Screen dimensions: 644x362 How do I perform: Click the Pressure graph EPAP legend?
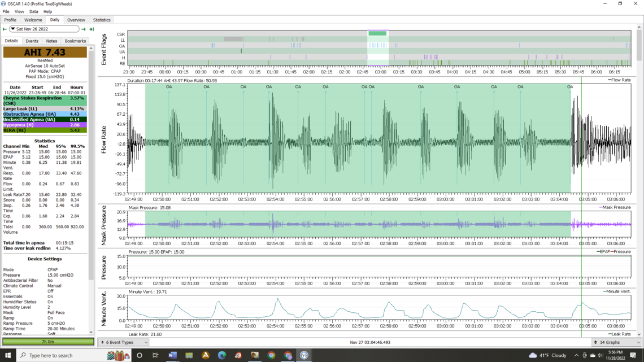603,252
